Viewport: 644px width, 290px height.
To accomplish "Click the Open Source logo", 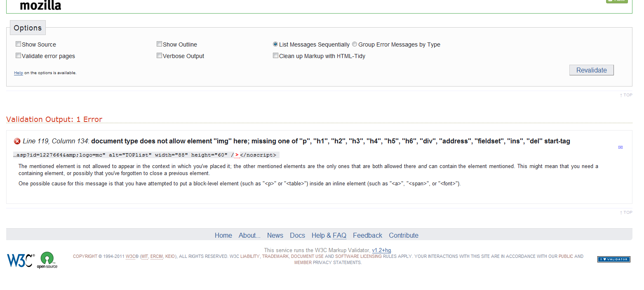I will [x=47, y=260].
